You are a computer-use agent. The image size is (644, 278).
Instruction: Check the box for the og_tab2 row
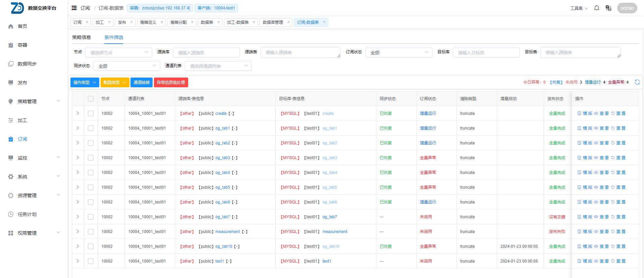coord(91,143)
